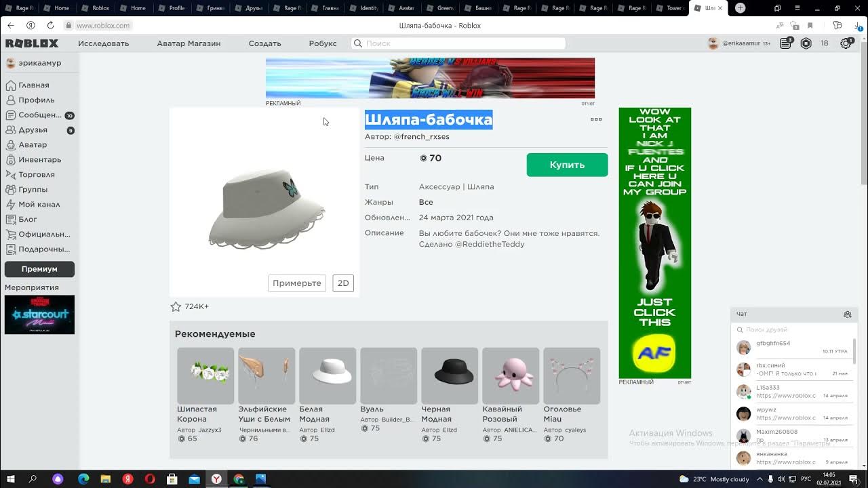This screenshot has width=868, height=488.
Task: Open chat with gfbghfi654
Action: click(791, 347)
